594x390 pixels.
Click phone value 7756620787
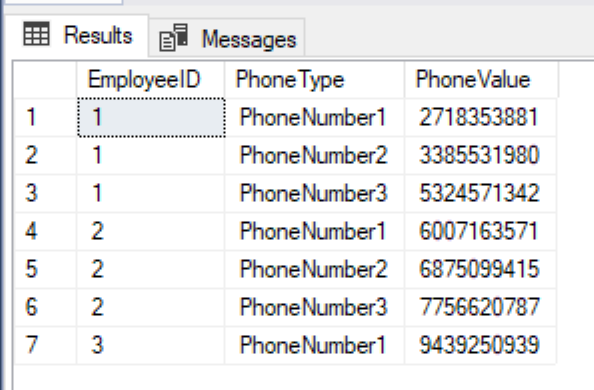(480, 307)
